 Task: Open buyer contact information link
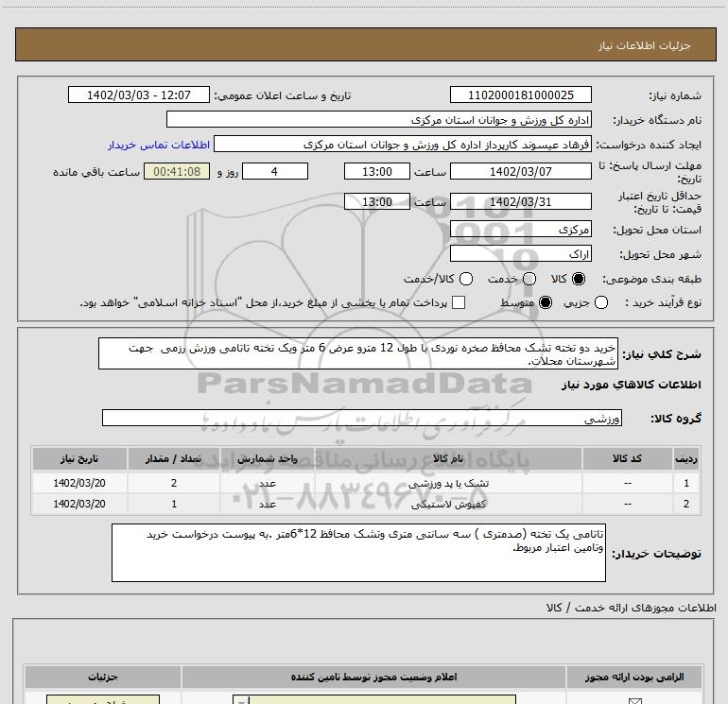tap(159, 145)
